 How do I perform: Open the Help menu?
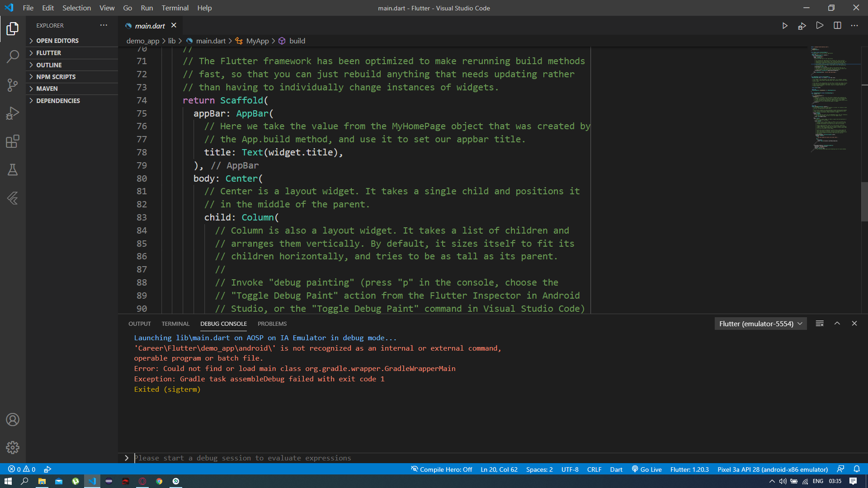point(204,8)
